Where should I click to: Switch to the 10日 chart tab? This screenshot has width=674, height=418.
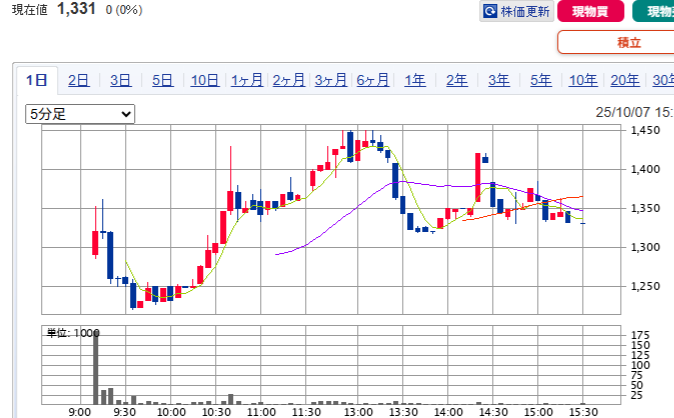[204, 81]
